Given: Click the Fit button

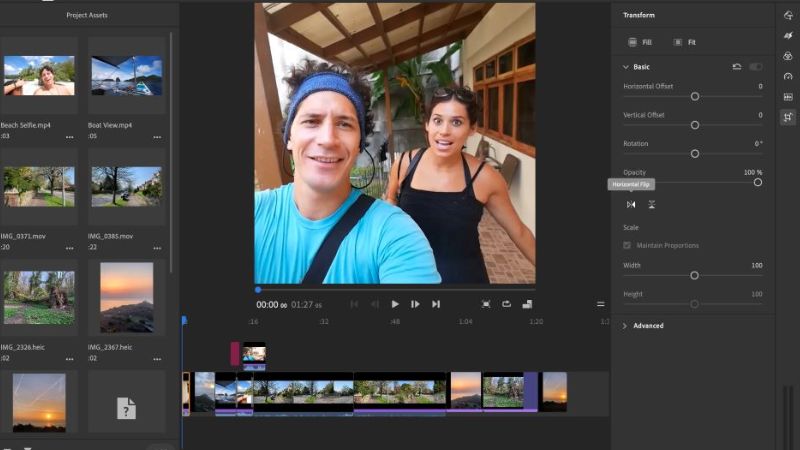Looking at the screenshot, I should (685, 43).
